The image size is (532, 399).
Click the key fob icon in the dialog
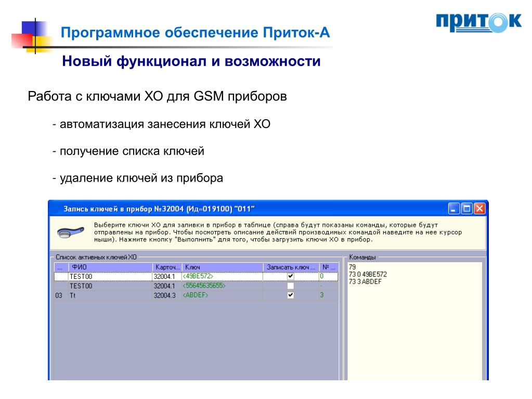point(71,233)
